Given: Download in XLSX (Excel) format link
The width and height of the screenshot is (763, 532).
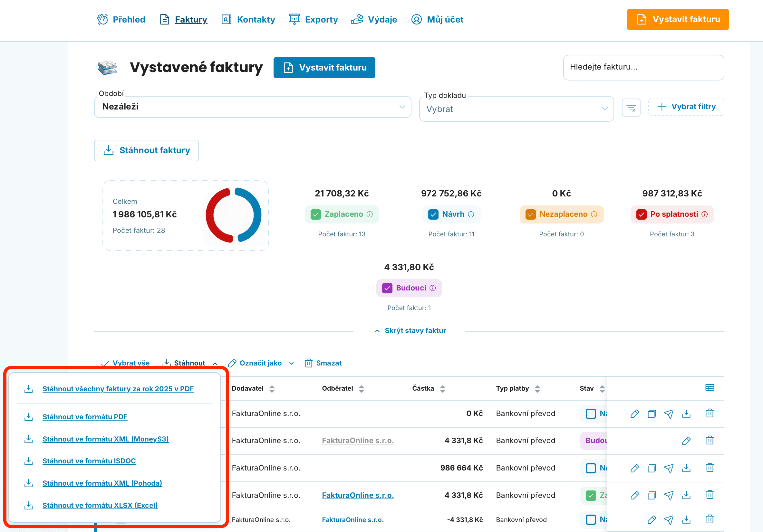Looking at the screenshot, I should 100,505.
